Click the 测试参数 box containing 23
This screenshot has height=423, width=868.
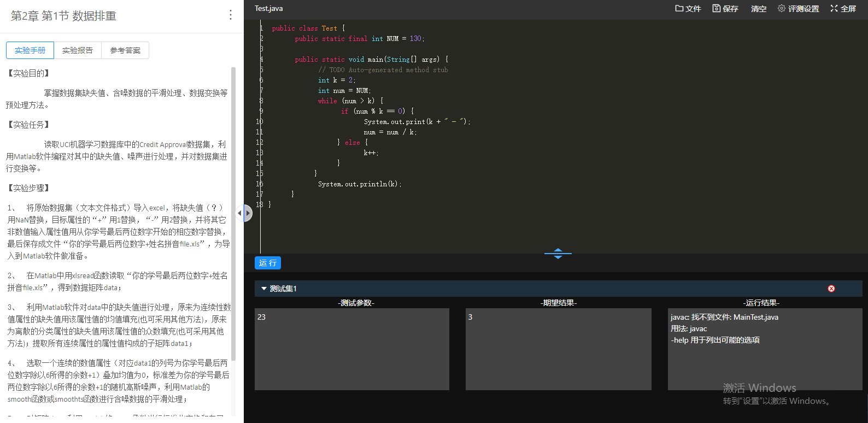click(351, 349)
